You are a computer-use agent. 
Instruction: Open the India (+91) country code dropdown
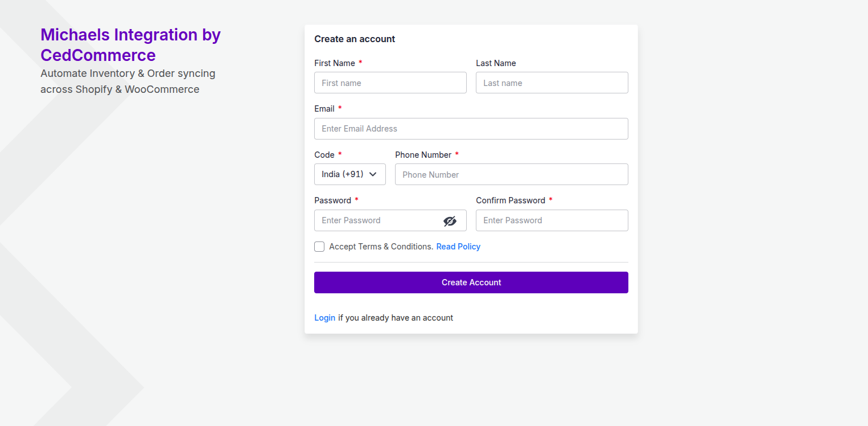coord(349,174)
